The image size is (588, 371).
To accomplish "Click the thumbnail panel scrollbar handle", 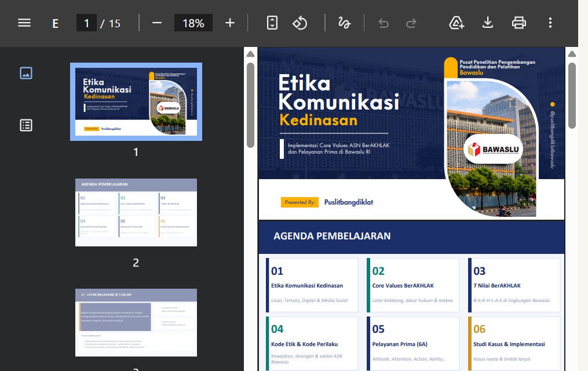I will [250, 105].
